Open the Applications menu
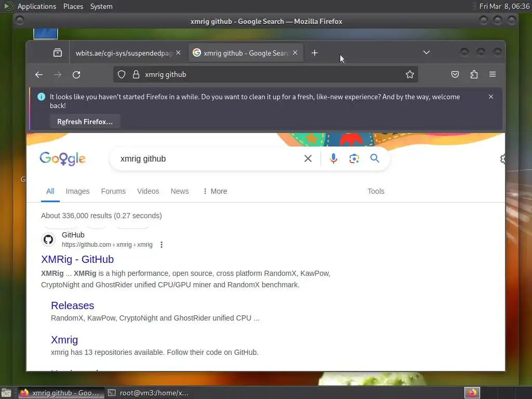This screenshot has height=399, width=532. coord(37,6)
